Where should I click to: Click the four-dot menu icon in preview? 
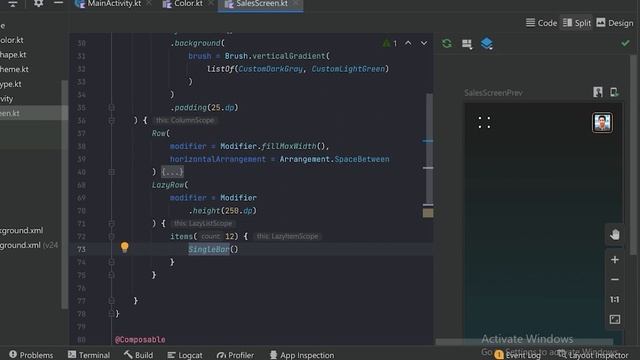coord(484,122)
